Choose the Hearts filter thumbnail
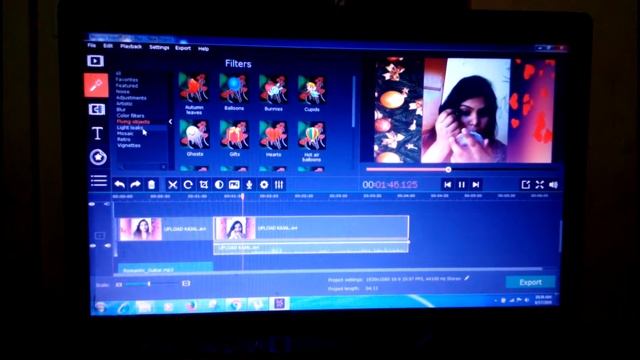The width and height of the screenshot is (640, 360). point(273,135)
